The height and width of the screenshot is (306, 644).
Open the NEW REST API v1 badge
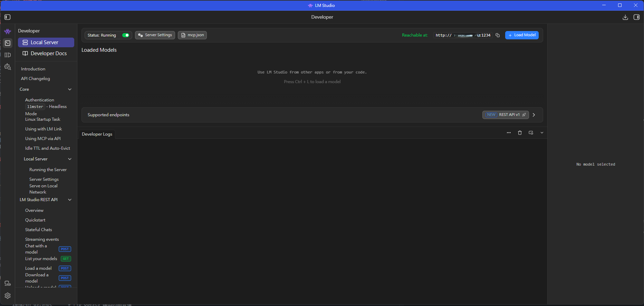point(506,115)
